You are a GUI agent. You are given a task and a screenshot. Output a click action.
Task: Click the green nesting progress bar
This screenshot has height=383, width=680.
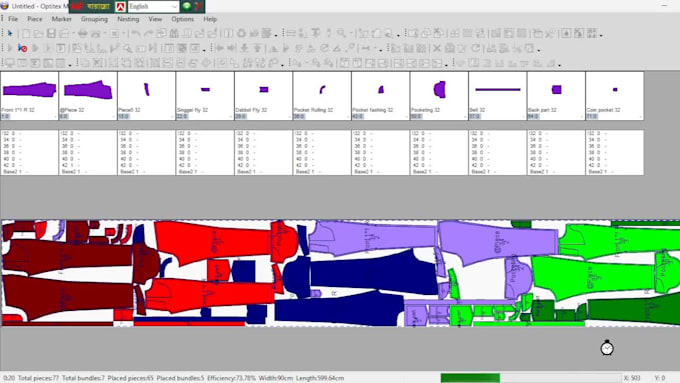click(470, 378)
